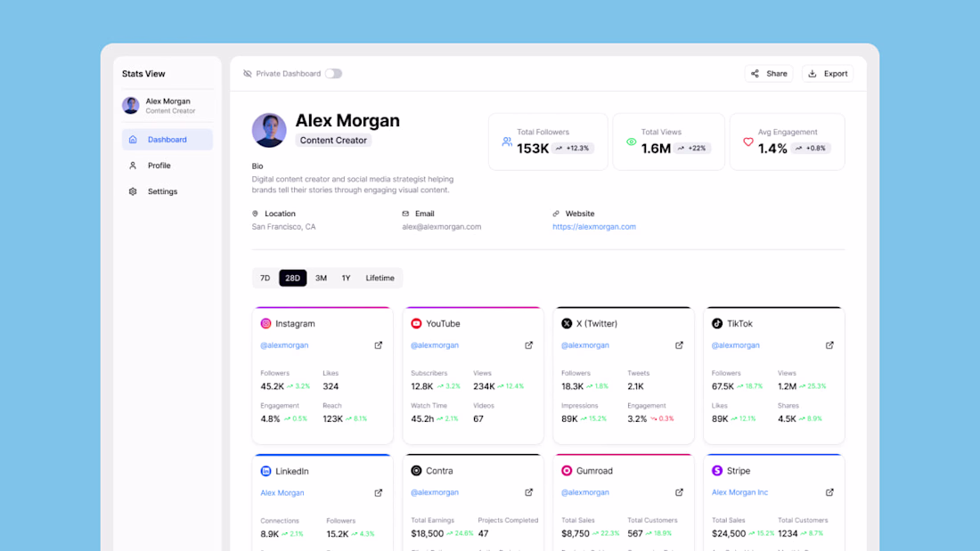Select the 1Y time range tab
The height and width of the screenshot is (551, 980).
pos(346,278)
